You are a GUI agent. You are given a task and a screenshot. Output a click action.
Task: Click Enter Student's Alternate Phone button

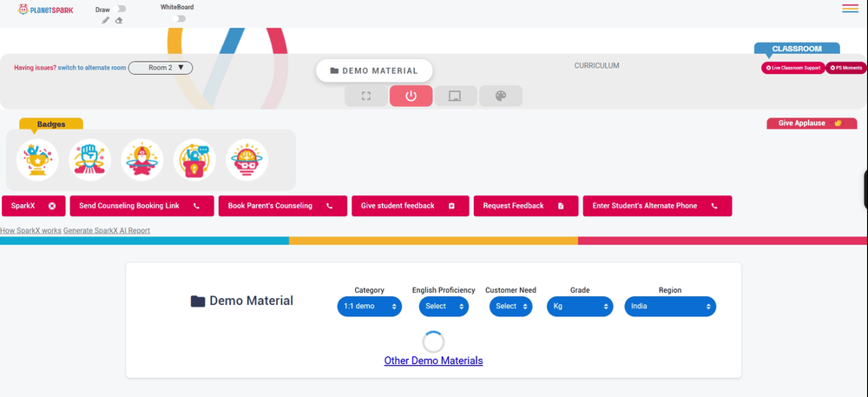coord(657,205)
